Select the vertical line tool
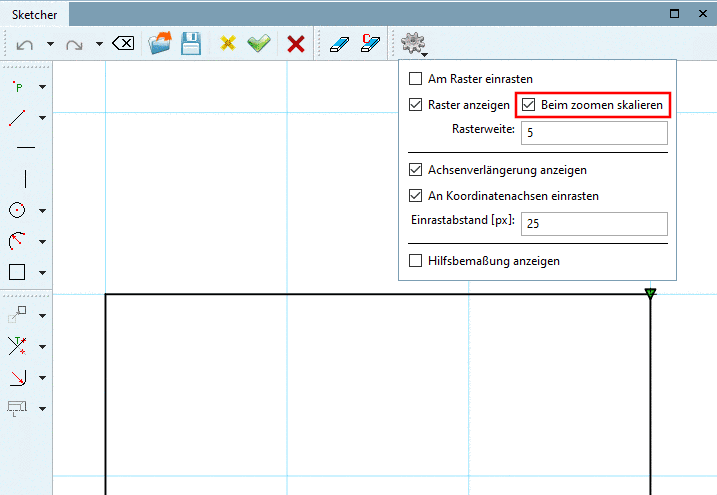Viewport: 717px width, 495px height. (x=26, y=179)
